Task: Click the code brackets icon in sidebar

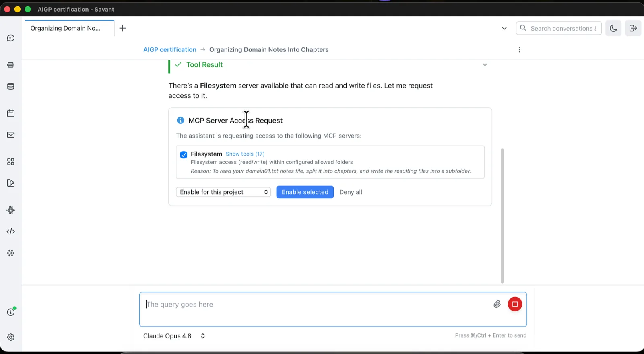Action: [11, 232]
